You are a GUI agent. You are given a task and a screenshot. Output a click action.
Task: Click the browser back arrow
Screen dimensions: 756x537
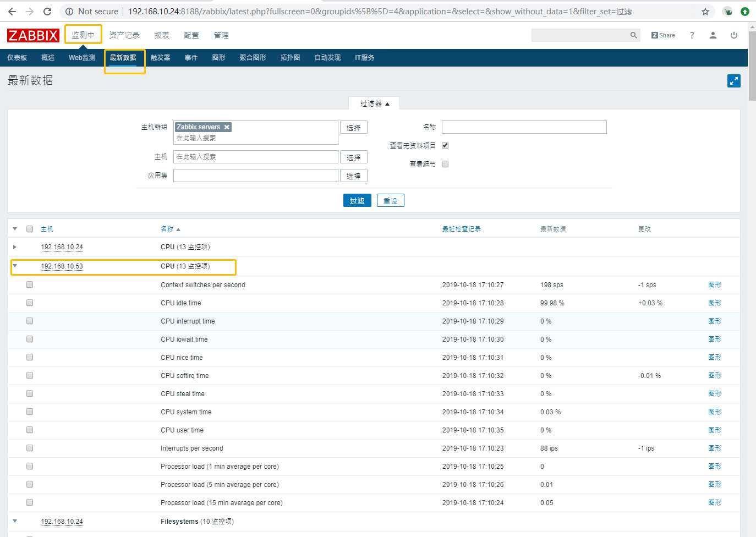click(x=12, y=11)
